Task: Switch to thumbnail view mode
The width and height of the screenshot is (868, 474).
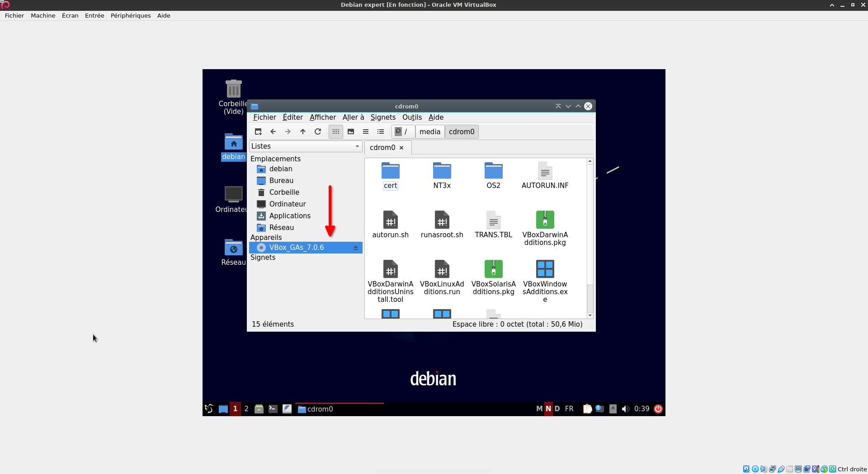Action: (351, 131)
